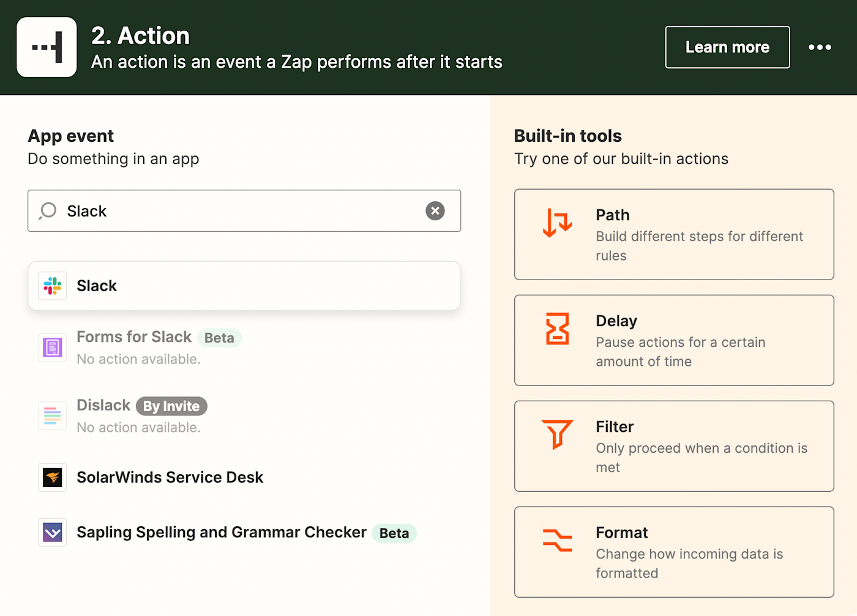Image resolution: width=857 pixels, height=616 pixels.
Task: Select Slack from the app results
Action: tap(244, 286)
